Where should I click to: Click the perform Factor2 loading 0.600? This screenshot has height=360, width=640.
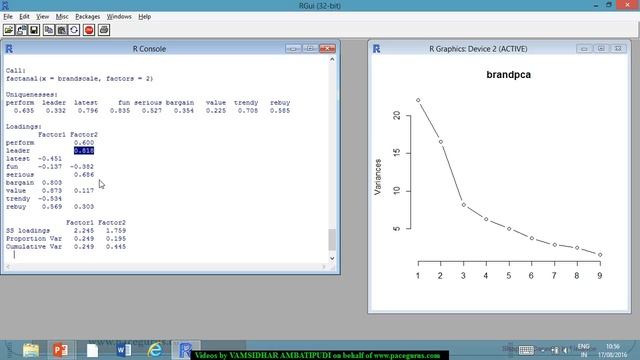84,142
